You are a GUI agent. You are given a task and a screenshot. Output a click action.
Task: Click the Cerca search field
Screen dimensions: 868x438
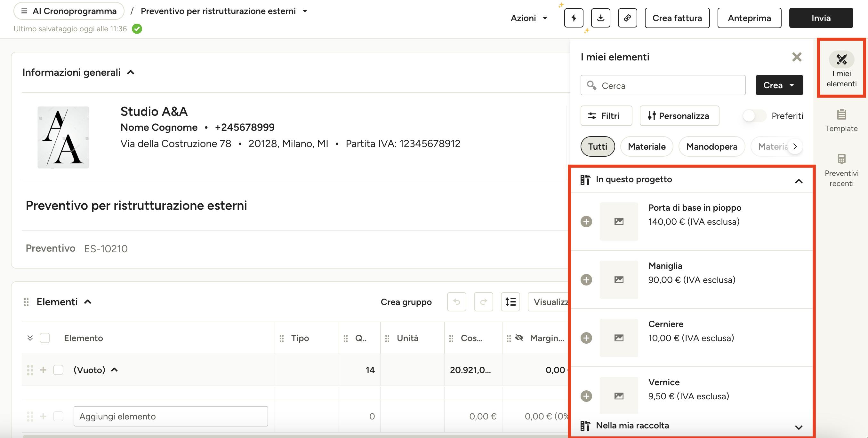(663, 85)
